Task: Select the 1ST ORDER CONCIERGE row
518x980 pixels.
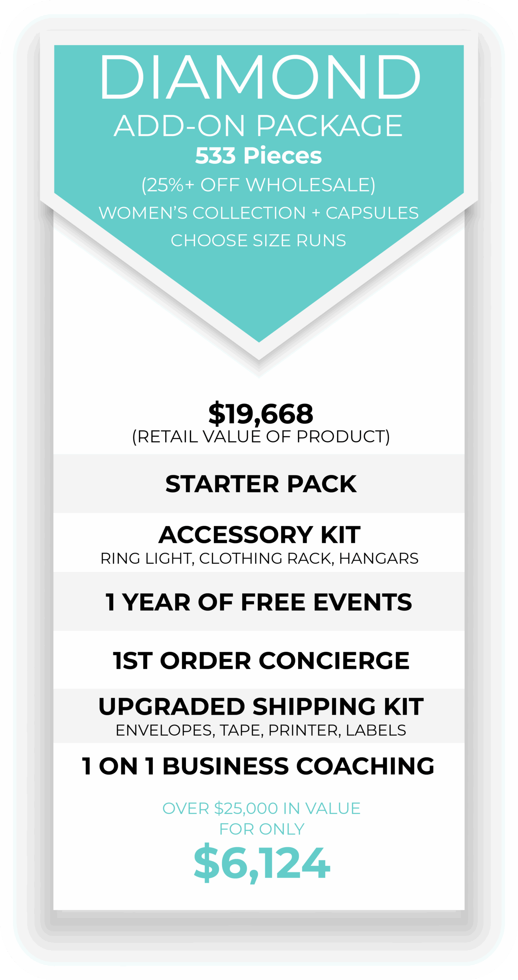Action: pyautogui.click(x=261, y=660)
